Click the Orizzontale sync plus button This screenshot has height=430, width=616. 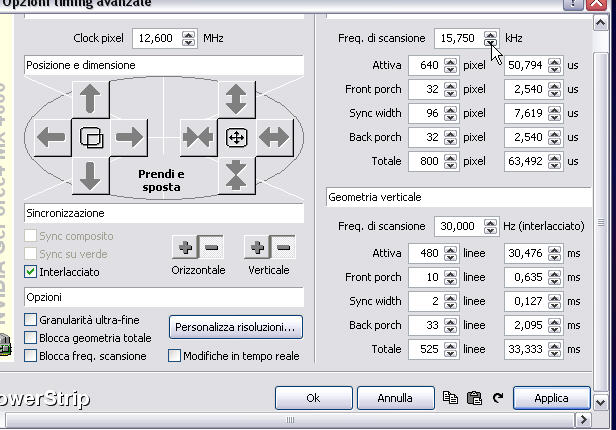coord(185,248)
